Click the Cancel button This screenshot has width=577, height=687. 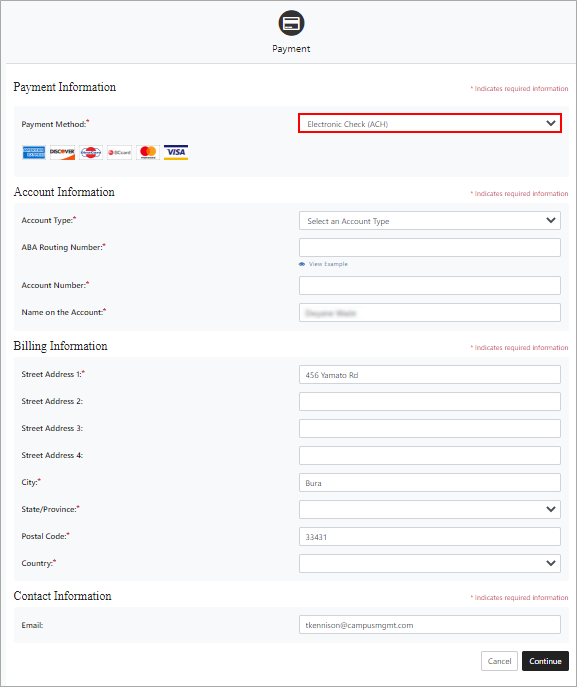coord(499,661)
